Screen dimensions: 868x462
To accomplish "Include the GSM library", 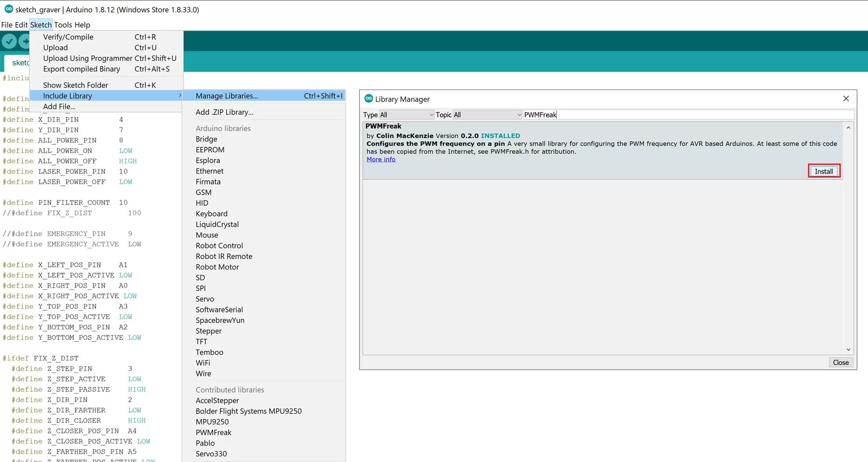I will 264,192.
